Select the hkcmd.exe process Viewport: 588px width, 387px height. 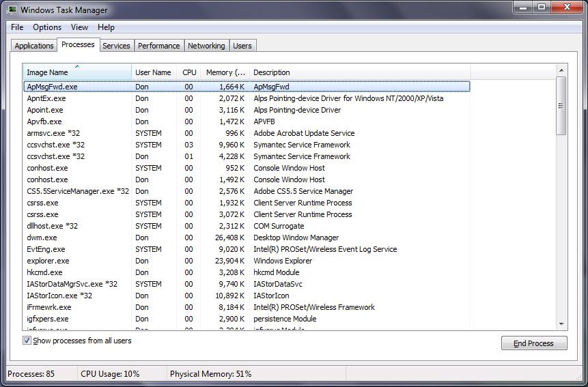247,272
